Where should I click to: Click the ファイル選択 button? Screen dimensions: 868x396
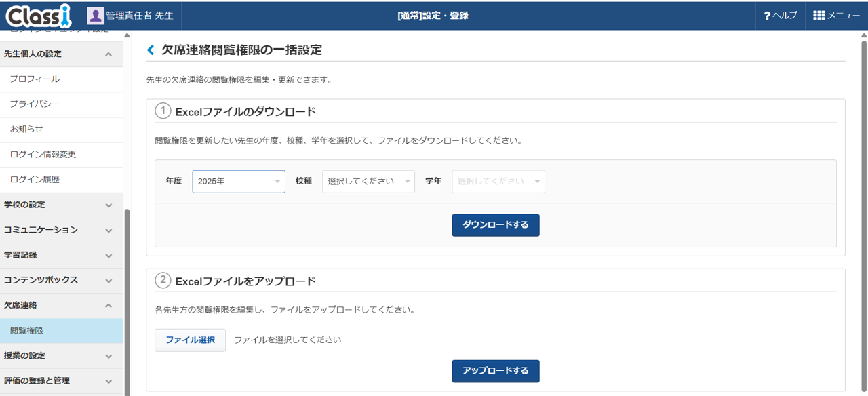pos(190,340)
